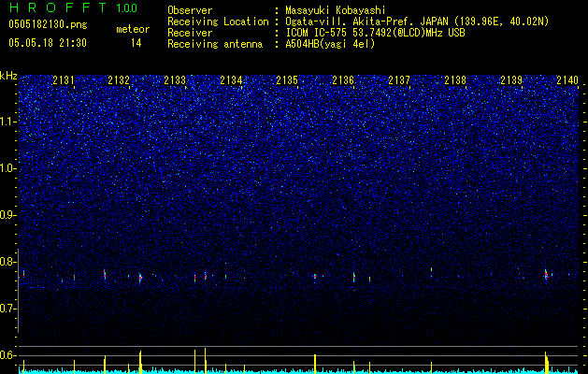The width and height of the screenshot is (588, 374).
Task: Click the meteor count value 14
Action: pos(136,43)
